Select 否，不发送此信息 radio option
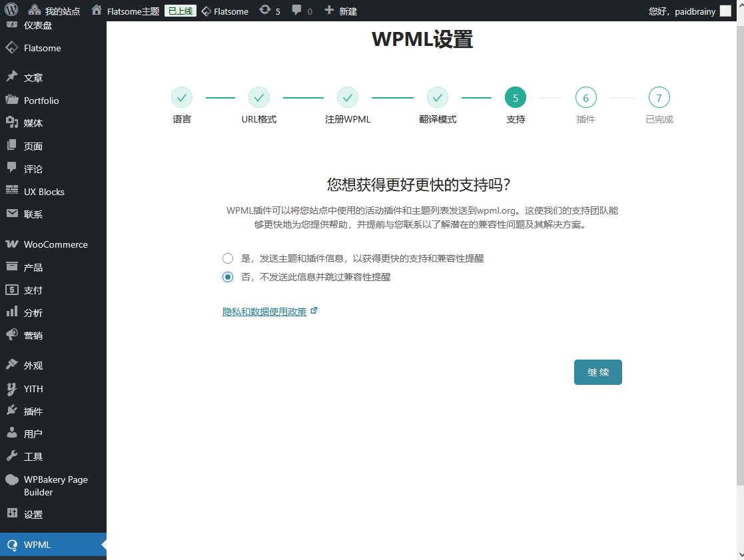 click(x=228, y=277)
